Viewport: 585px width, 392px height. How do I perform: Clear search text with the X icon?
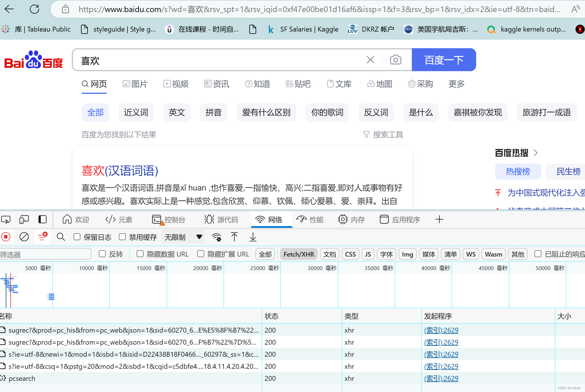click(x=370, y=60)
